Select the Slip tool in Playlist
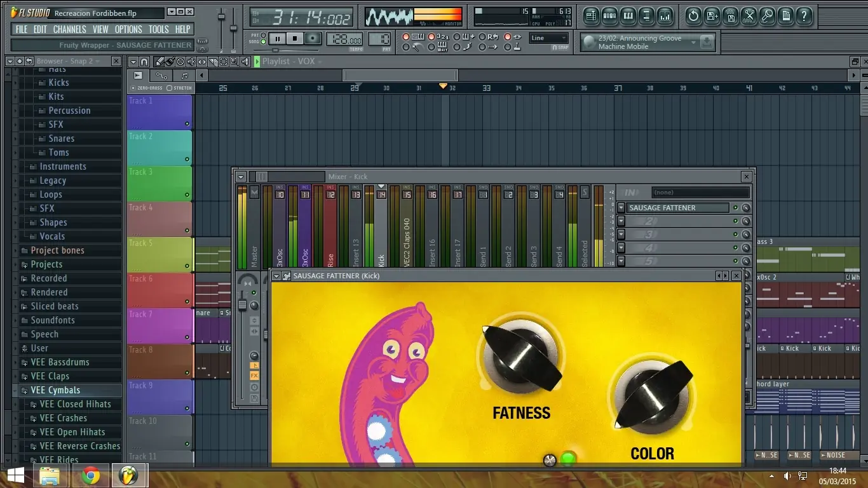Screen dimensions: 868x488 (x=203, y=62)
